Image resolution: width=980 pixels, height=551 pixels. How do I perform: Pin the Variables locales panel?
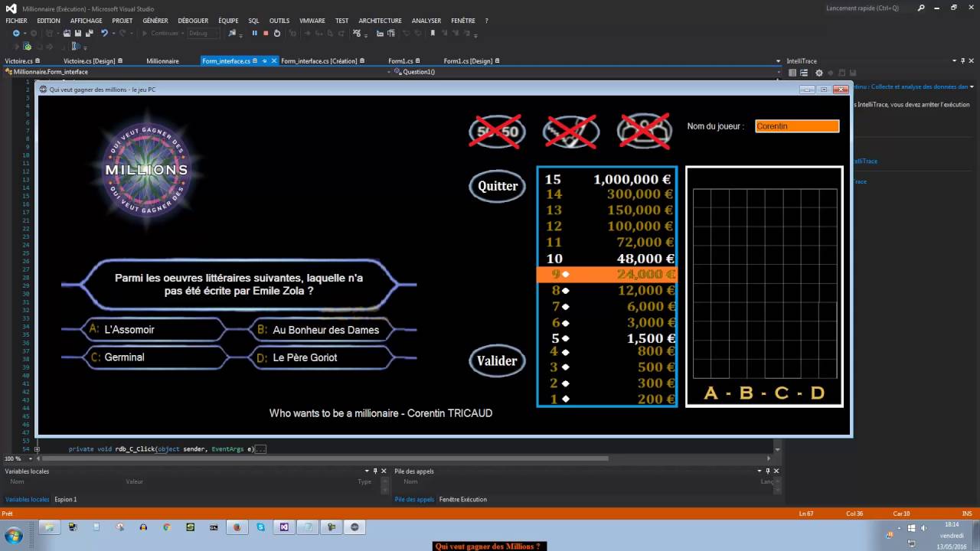[375, 471]
